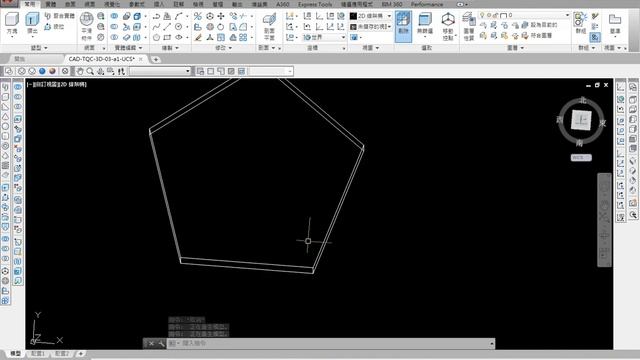Viewport: 640px width, 360px height.
Task: Switch to the 實體 (Solid) ribbon tab
Action: [x=50, y=4]
